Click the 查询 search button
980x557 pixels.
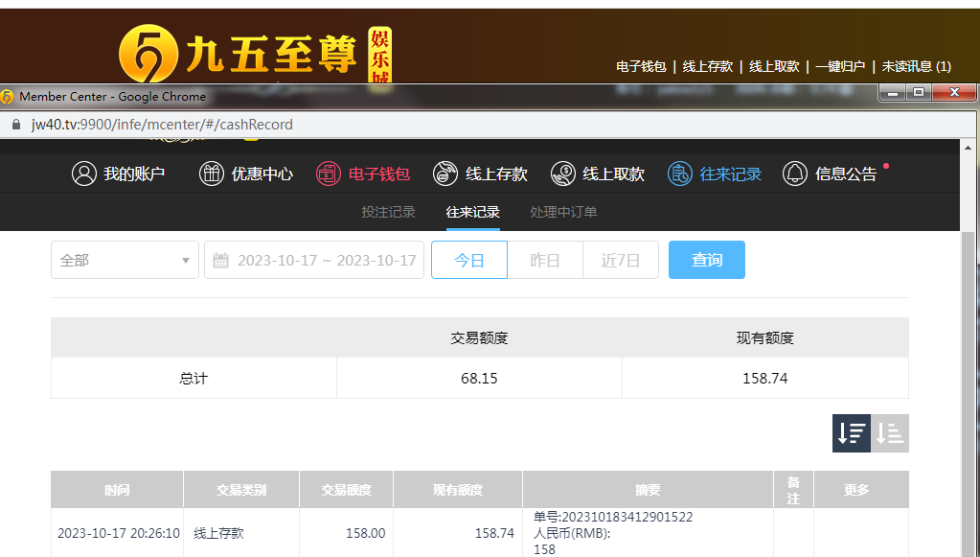click(x=707, y=260)
